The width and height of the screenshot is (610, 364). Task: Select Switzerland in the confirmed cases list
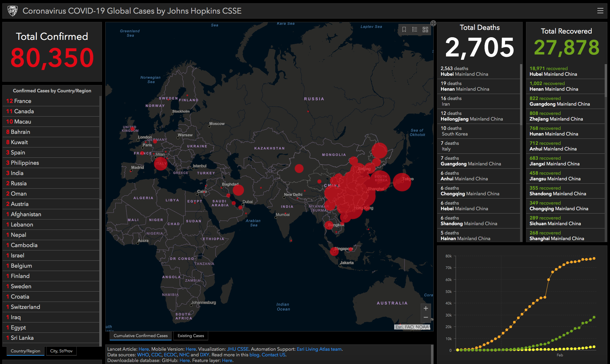[51, 307]
